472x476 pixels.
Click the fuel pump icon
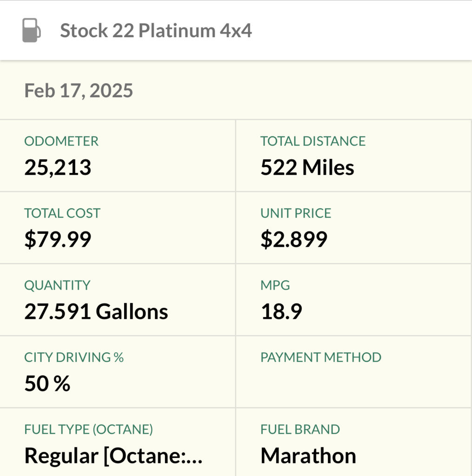32,30
